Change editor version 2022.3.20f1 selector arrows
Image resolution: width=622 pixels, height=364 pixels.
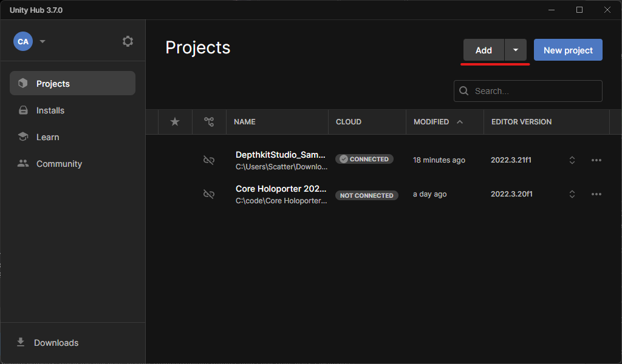572,194
